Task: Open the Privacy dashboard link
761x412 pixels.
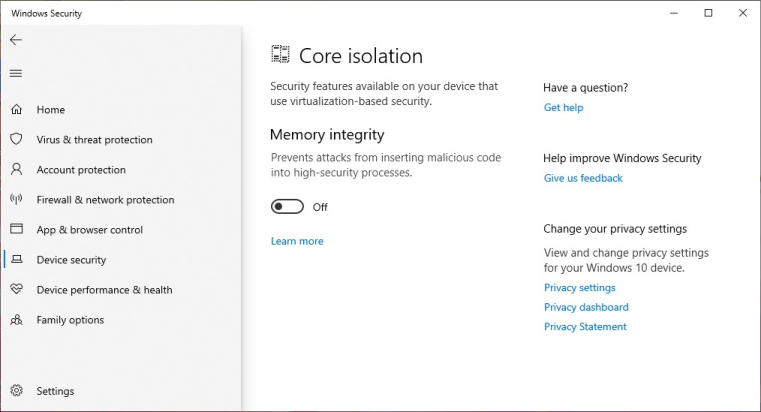Action: click(x=586, y=307)
